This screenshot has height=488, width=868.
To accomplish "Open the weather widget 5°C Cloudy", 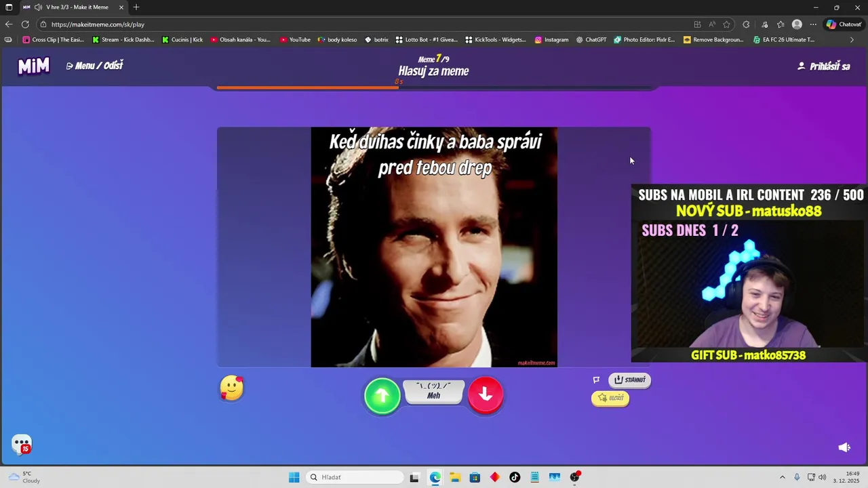I will click(x=24, y=477).
